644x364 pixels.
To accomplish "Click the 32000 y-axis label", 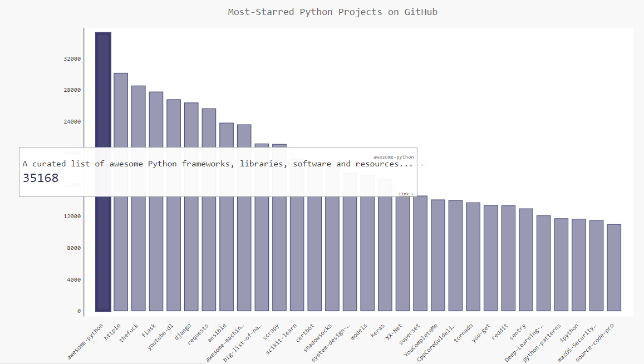I will (72, 59).
